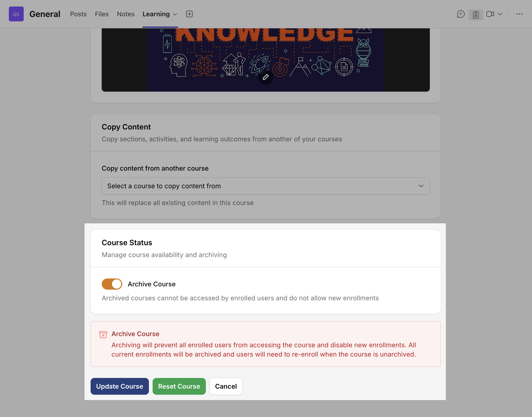
Task: Open the more options ellipsis menu
Action: coord(519,14)
